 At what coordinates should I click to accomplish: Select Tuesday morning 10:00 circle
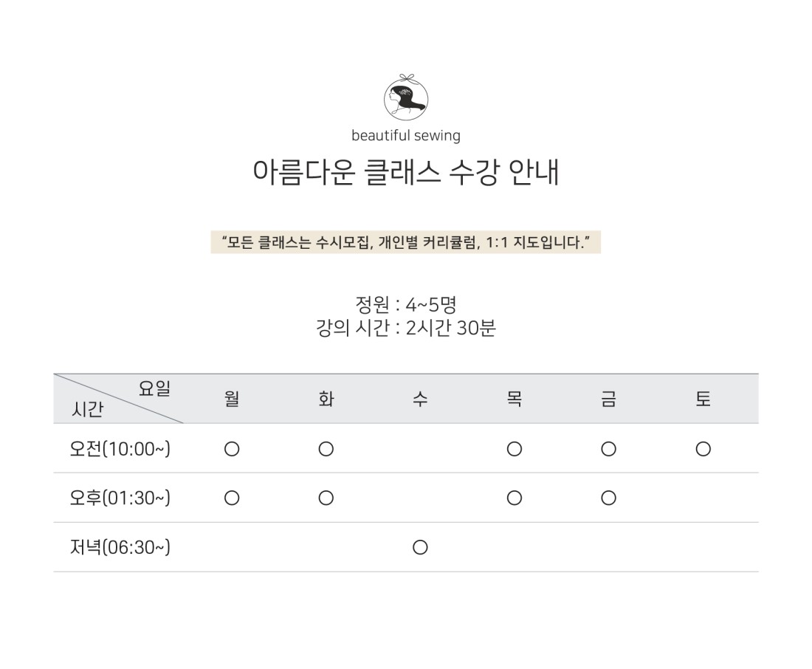click(x=326, y=449)
